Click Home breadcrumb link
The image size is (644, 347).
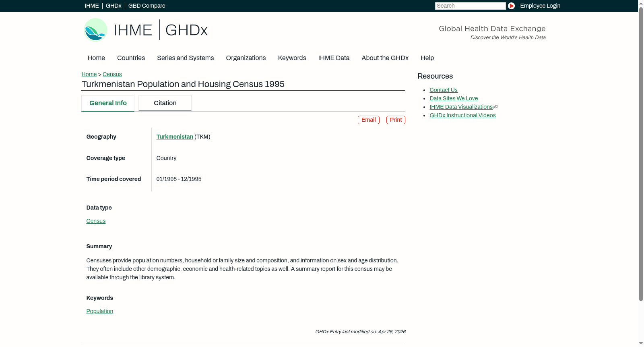click(89, 74)
